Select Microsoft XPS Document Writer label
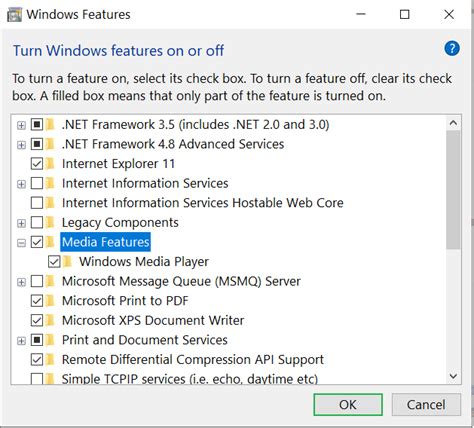This screenshot has width=474, height=428. (x=153, y=321)
